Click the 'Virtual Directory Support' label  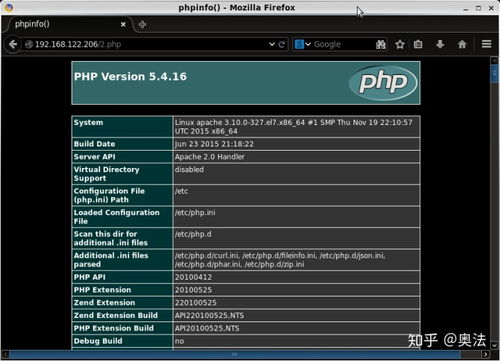tap(106, 174)
